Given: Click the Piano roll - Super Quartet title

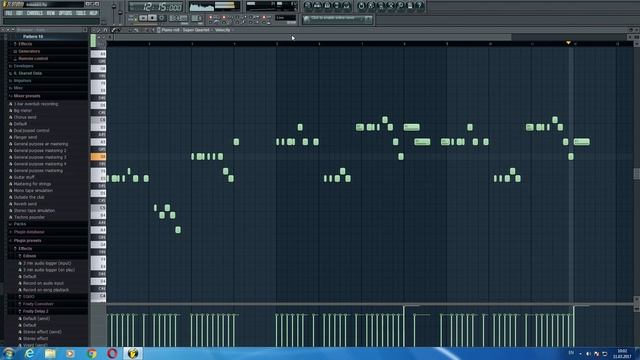Looking at the screenshot, I should pos(186,30).
